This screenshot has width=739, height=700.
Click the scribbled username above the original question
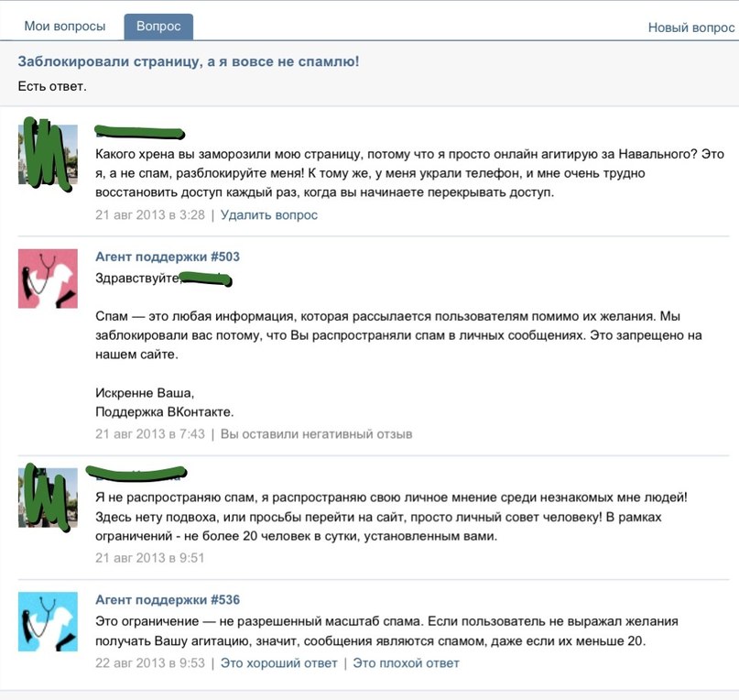[x=139, y=134]
